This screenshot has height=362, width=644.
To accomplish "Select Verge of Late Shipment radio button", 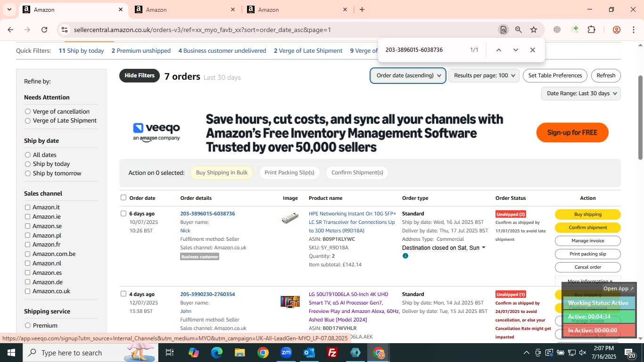I will tap(28, 121).
